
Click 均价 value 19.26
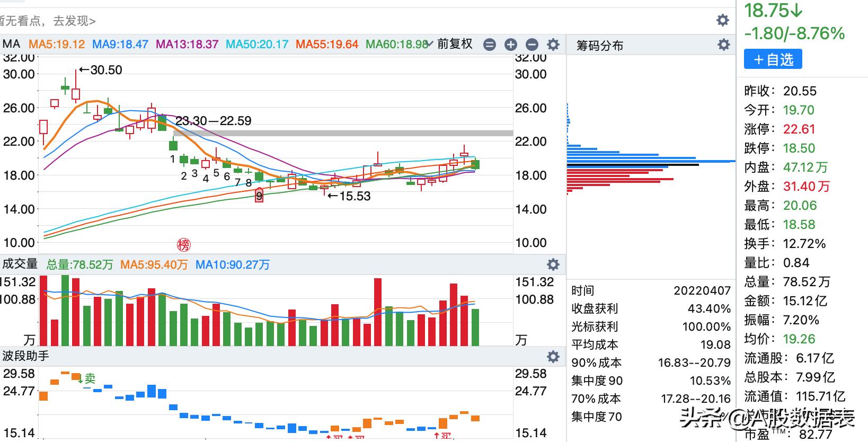799,339
